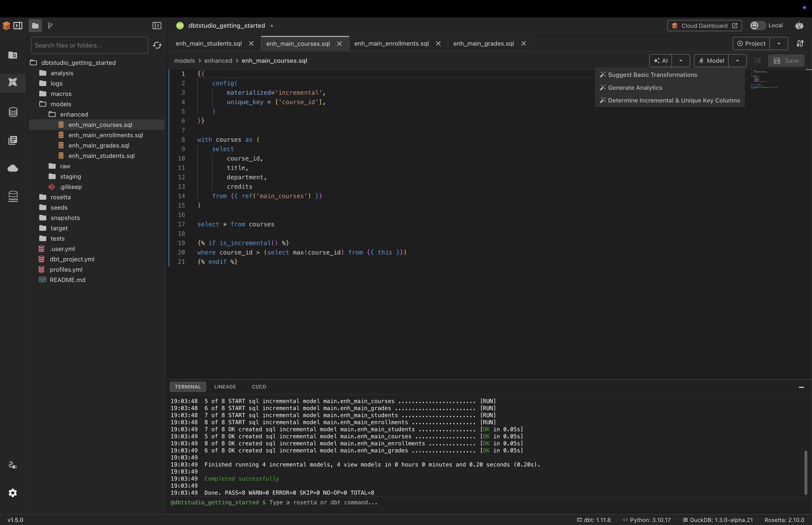Image resolution: width=812 pixels, height=525 pixels.
Task: Click the enhanced breadcrumb
Action: tap(218, 61)
